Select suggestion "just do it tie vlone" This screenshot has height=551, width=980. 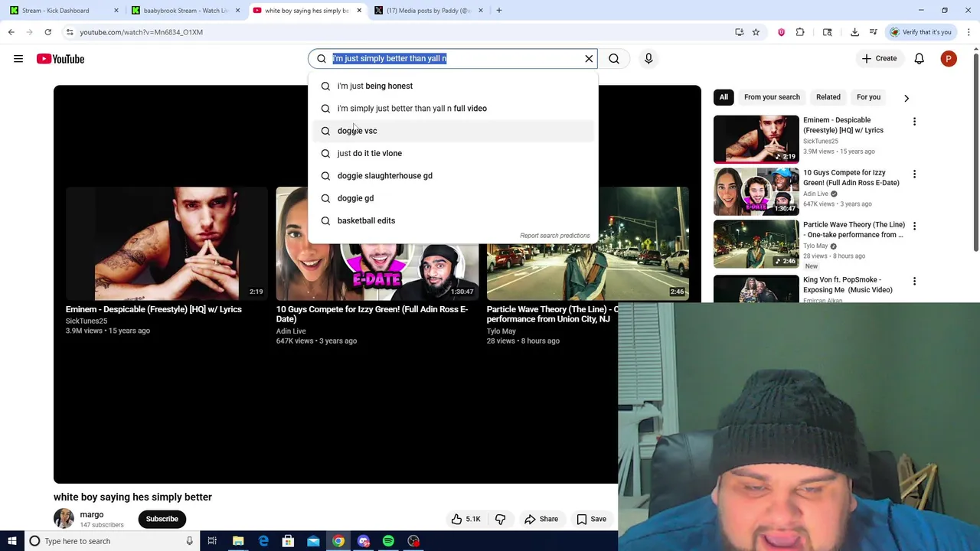452,153
